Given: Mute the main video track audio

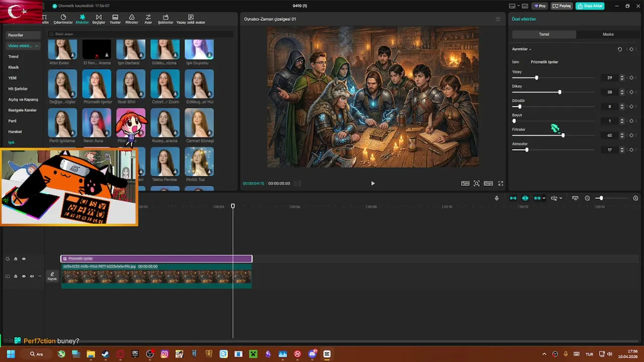Looking at the screenshot, I should (32, 276).
